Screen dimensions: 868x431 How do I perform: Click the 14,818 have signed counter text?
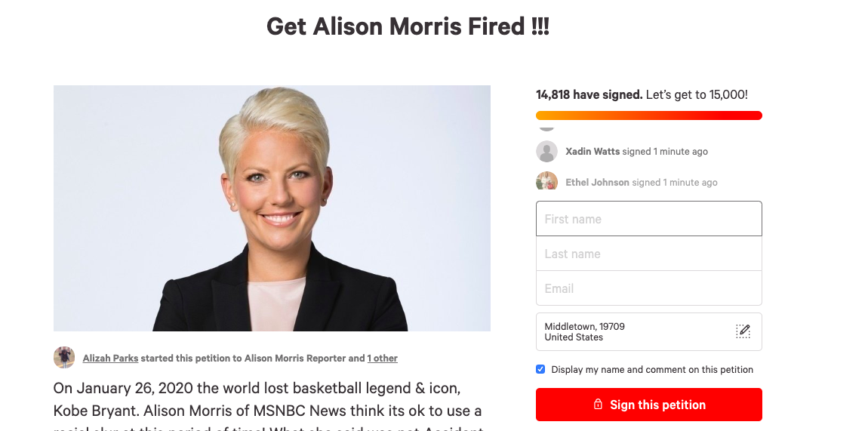(589, 94)
